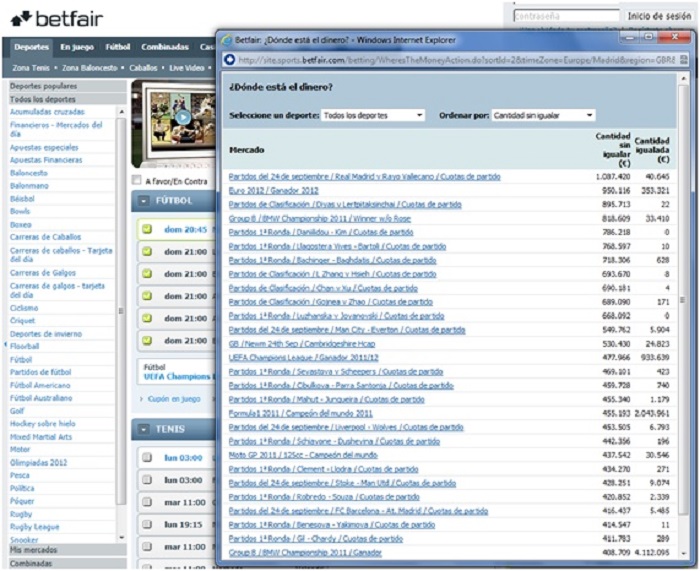Switch to the En juego tab
This screenshot has height=571, width=700.
(77, 47)
